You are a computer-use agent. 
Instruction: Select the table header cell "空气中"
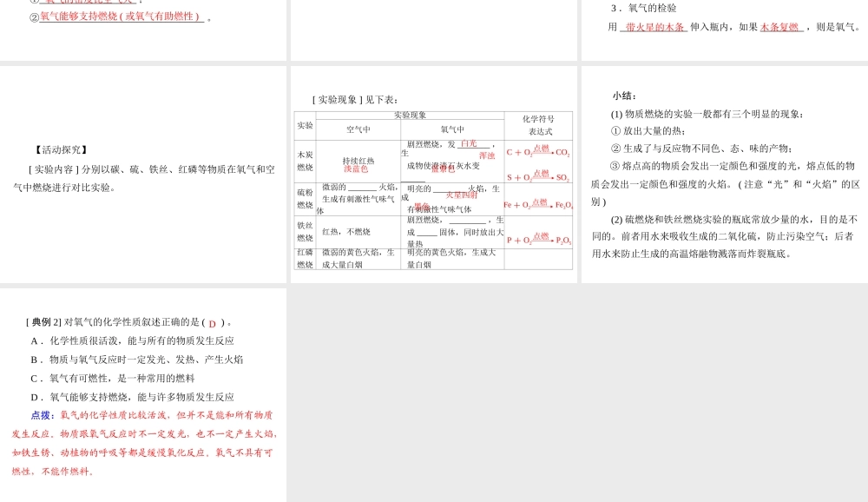358,129
